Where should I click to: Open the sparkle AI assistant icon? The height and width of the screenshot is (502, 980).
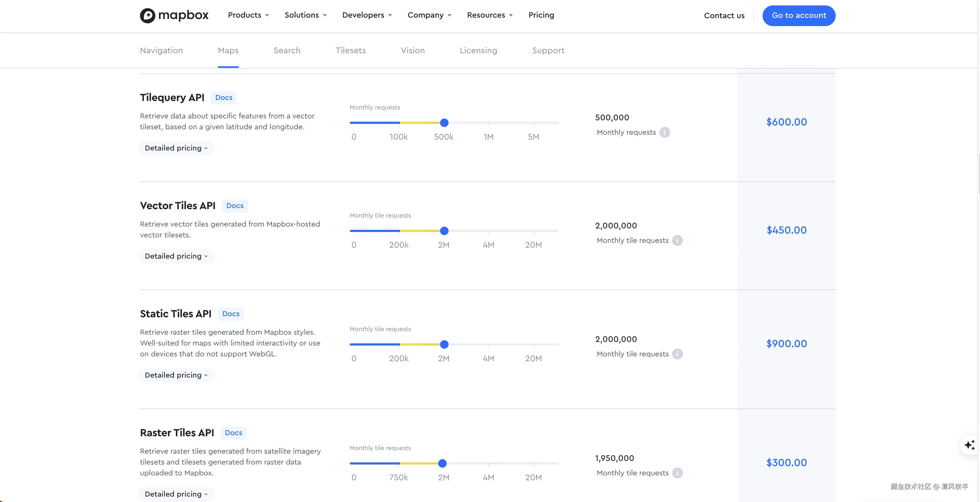click(970, 445)
